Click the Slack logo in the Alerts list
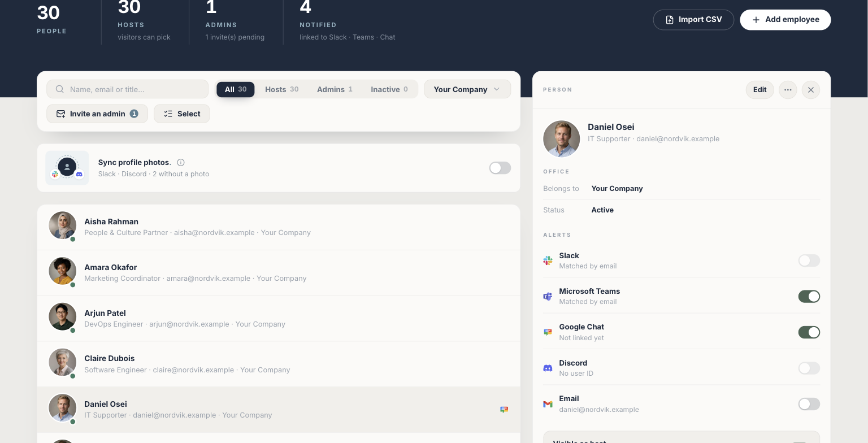Screen dimensions: 868x443 pos(548,260)
